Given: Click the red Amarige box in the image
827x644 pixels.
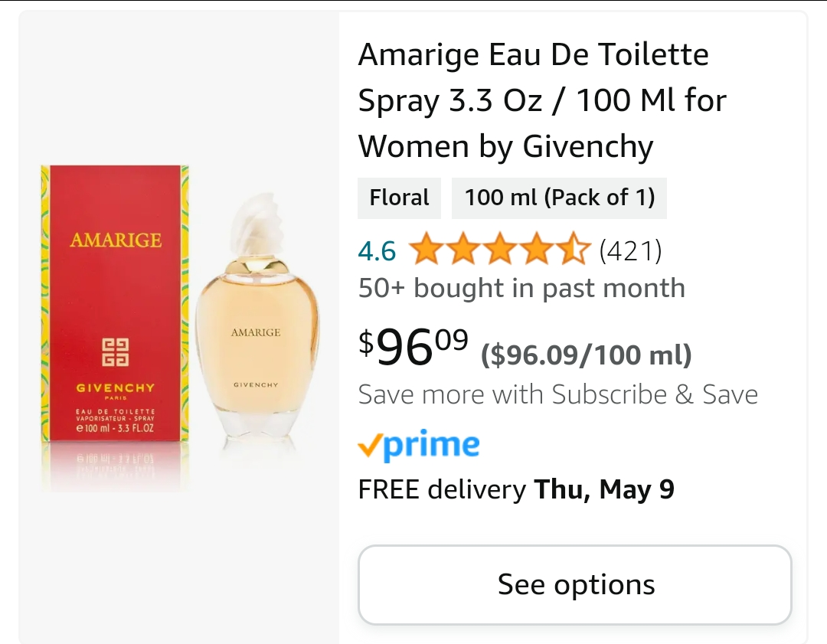Looking at the screenshot, I should click(115, 303).
